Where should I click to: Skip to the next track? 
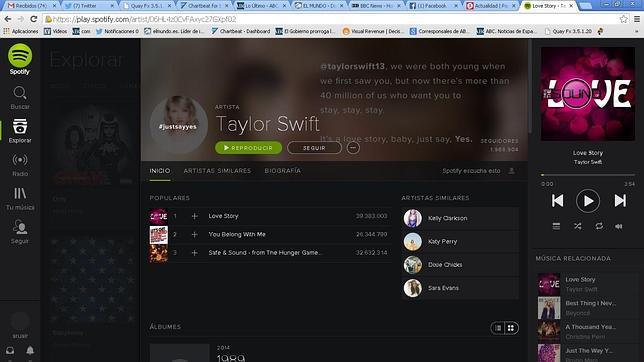(620, 201)
